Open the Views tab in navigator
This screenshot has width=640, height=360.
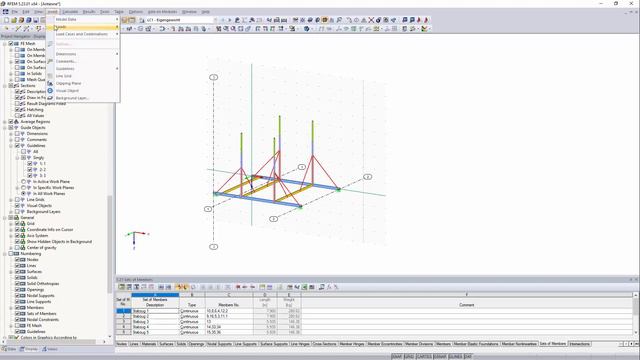50,349
